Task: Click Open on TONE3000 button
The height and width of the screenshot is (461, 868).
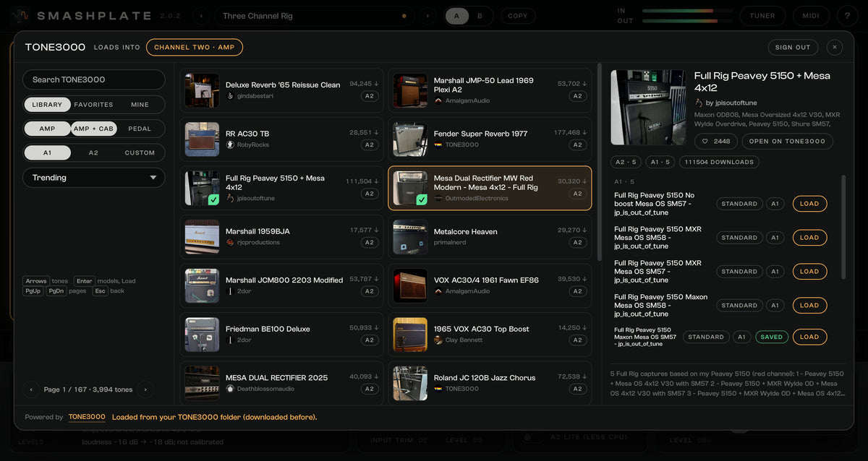Action: click(x=787, y=142)
